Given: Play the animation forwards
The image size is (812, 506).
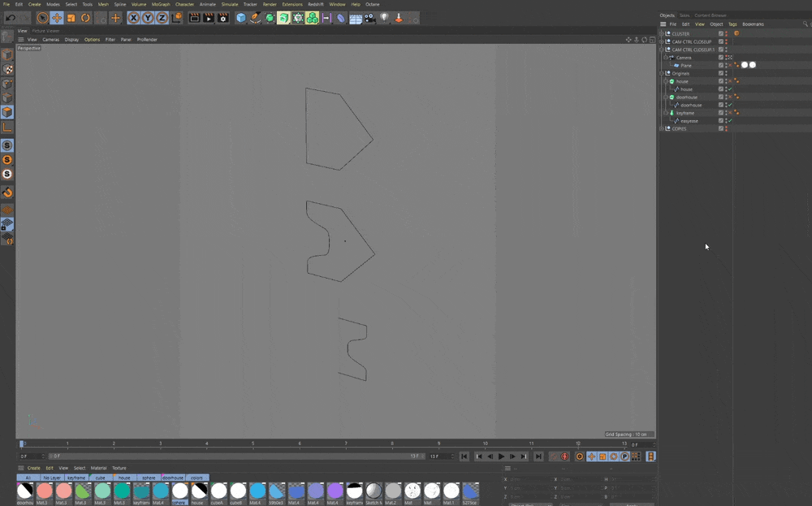Looking at the screenshot, I should 501,456.
